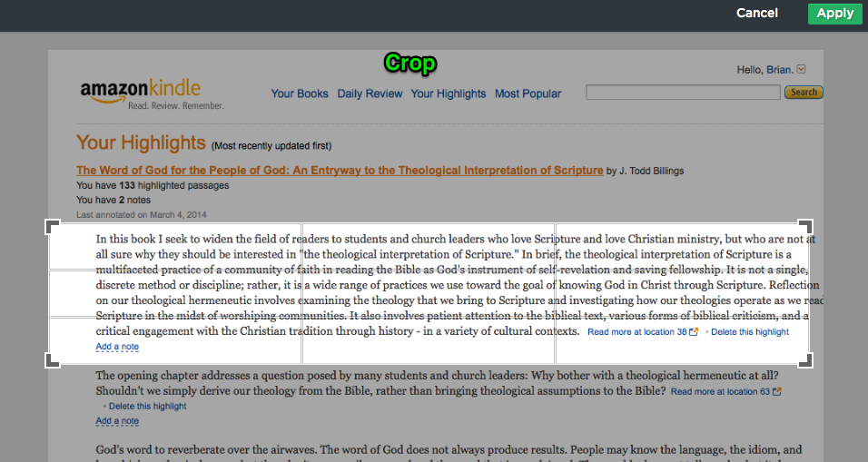Open the Your Highlights tab
The width and height of the screenshot is (868, 462).
click(449, 93)
